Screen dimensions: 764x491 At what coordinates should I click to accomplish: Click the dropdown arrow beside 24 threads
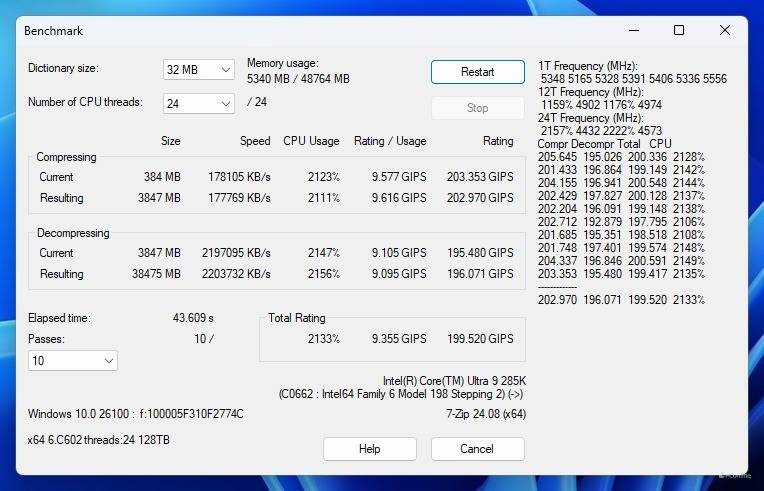tap(226, 103)
